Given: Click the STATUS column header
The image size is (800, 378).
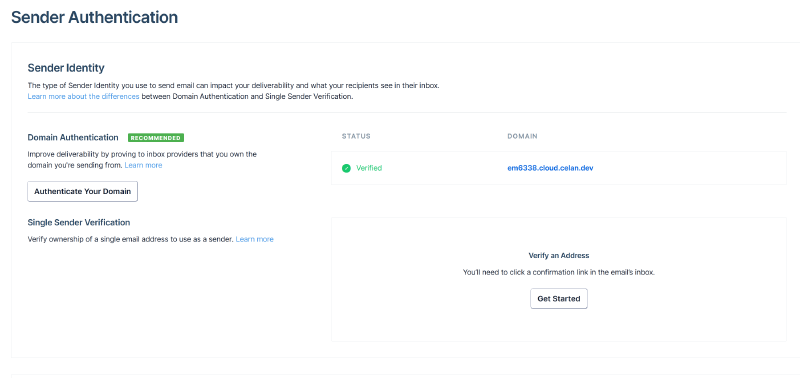Looking at the screenshot, I should [356, 136].
